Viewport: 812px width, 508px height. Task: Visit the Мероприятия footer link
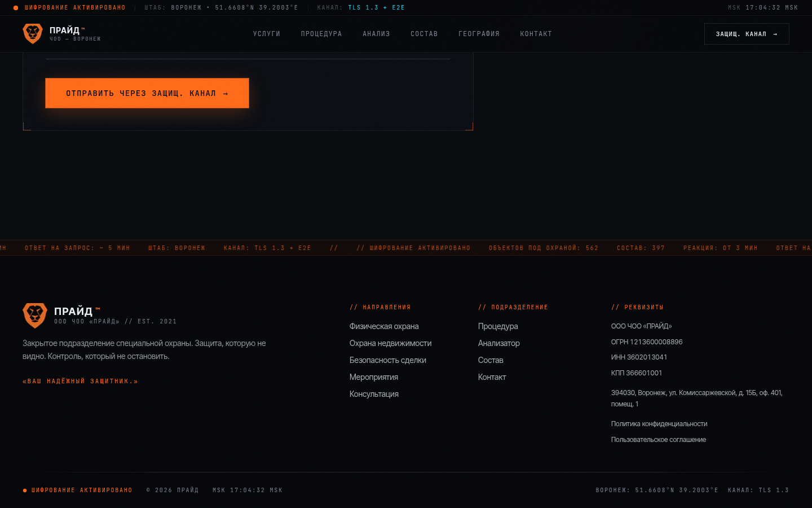click(374, 377)
